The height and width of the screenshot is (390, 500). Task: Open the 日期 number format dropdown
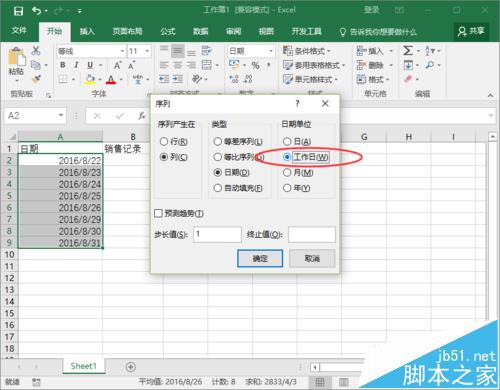pyautogui.click(x=271, y=51)
